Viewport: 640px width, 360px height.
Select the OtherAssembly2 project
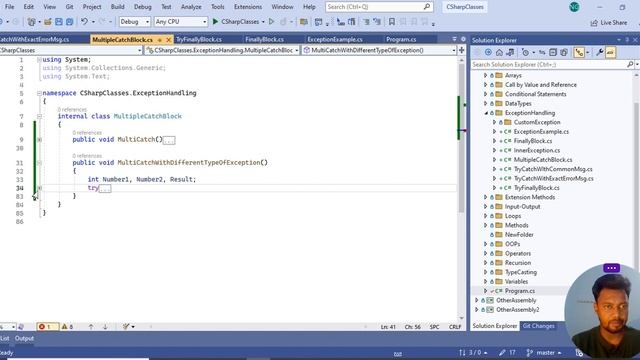coord(517,310)
